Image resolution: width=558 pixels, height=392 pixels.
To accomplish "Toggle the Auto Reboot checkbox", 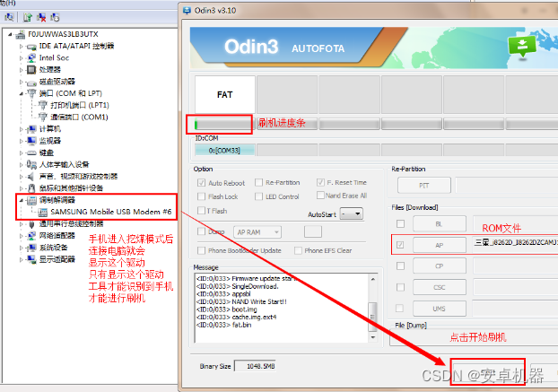I will tap(202, 183).
